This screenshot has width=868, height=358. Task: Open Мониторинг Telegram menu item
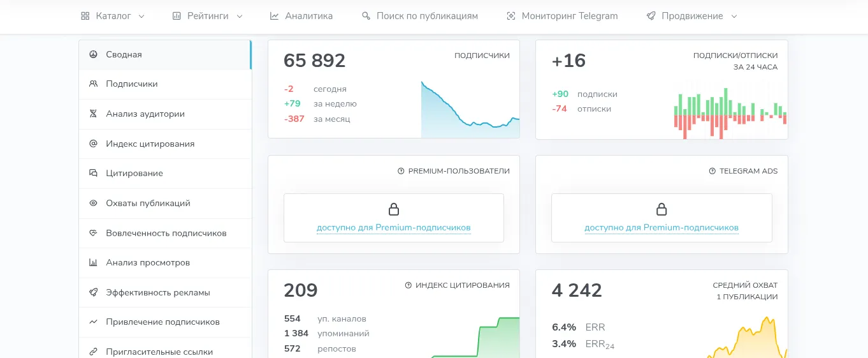pos(562,16)
